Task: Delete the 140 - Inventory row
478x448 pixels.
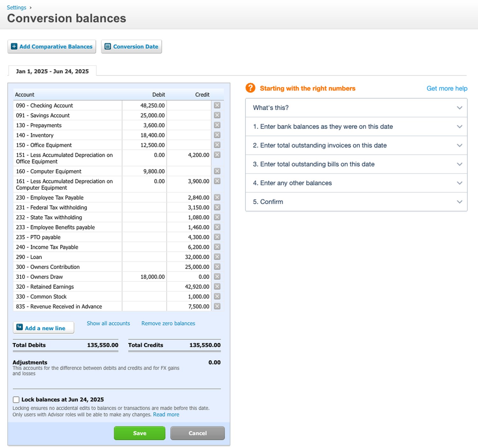Action: point(217,135)
